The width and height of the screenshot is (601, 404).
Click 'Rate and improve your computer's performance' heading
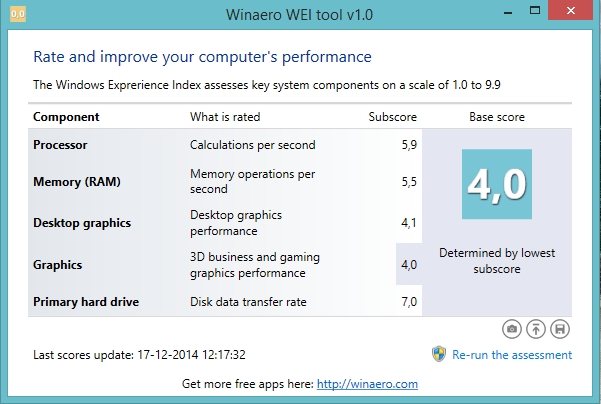click(202, 57)
